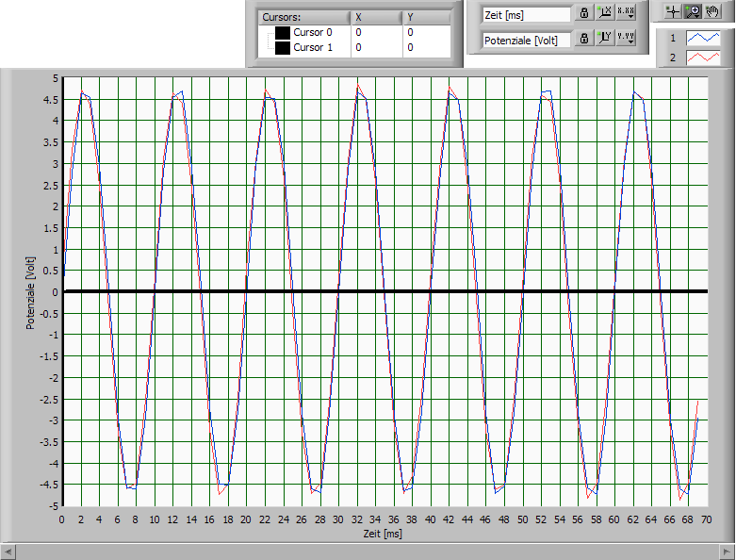Click the horizontal scrollbar track
736x560 pixels.
368,551
